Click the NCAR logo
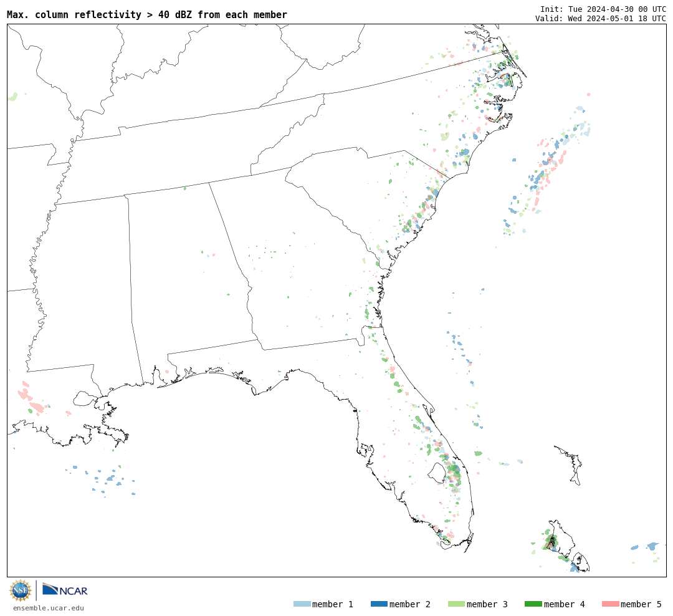 tap(65, 590)
